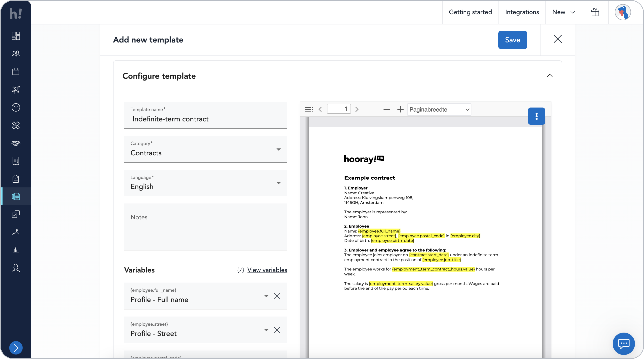
Task: Open the user avatar profile menu
Action: coord(623,12)
